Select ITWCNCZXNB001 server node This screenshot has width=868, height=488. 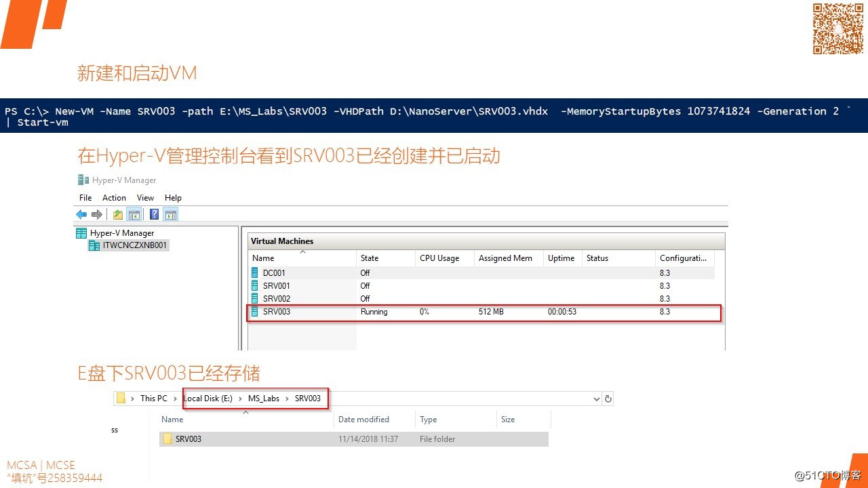[134, 245]
